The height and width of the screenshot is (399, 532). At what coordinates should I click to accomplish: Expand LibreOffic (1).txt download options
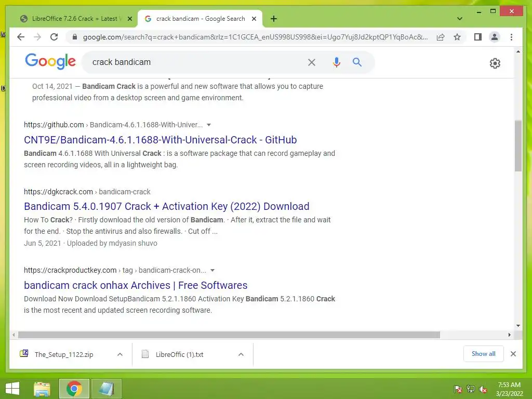click(241, 354)
